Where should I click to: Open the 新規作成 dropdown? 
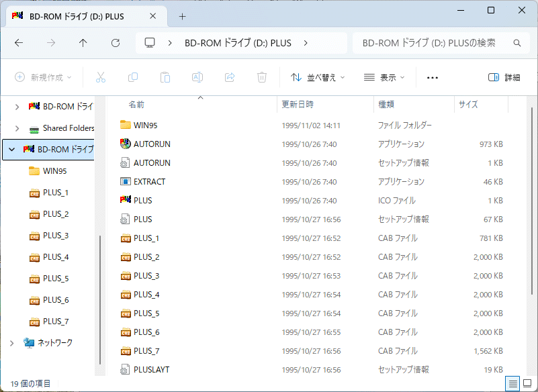[44, 77]
